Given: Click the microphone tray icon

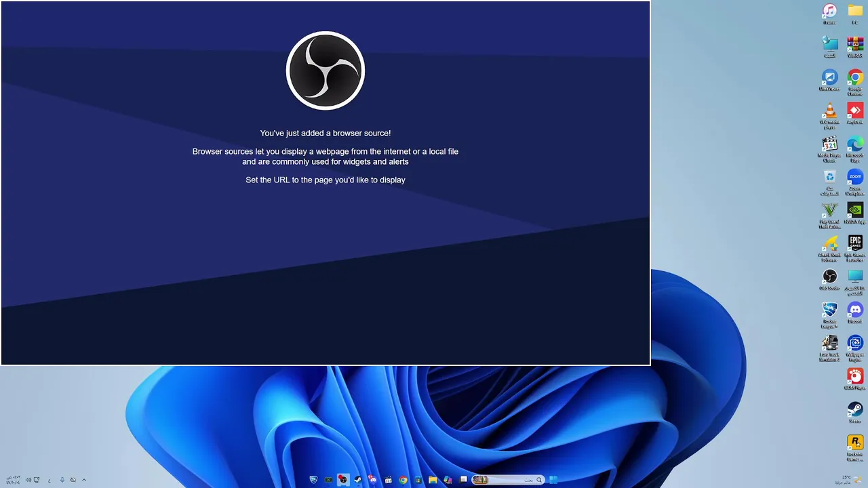Looking at the screenshot, I should click(x=62, y=480).
